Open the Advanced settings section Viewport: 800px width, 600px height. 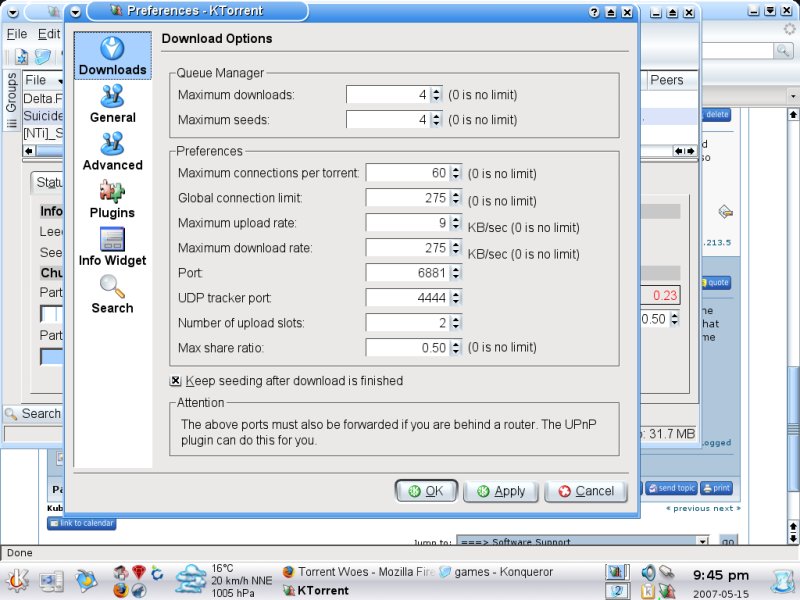112,151
